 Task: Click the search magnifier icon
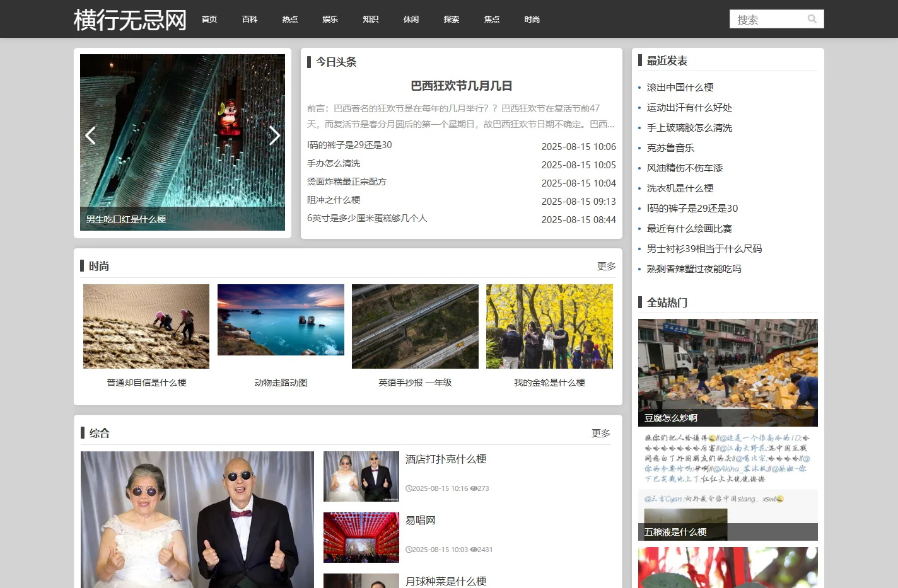(812, 19)
